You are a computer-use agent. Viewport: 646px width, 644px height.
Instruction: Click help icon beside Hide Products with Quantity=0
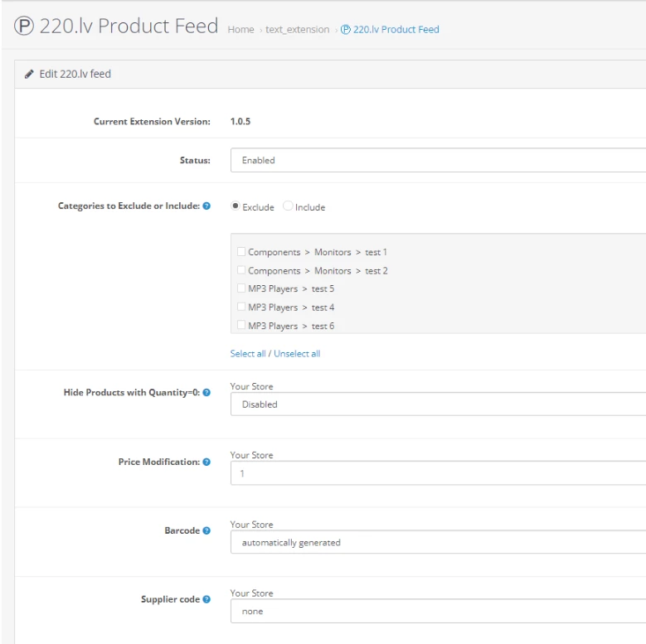point(206,393)
